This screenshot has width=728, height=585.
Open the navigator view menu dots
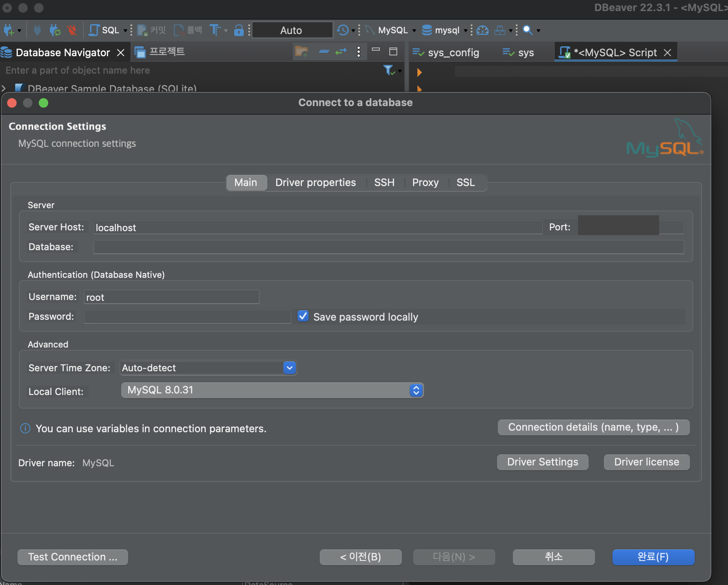tap(358, 52)
